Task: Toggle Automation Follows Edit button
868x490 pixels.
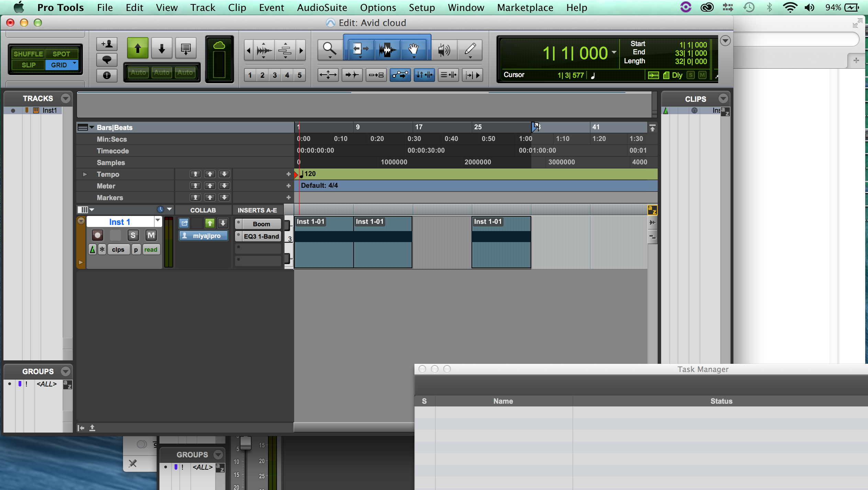Action: [x=400, y=75]
